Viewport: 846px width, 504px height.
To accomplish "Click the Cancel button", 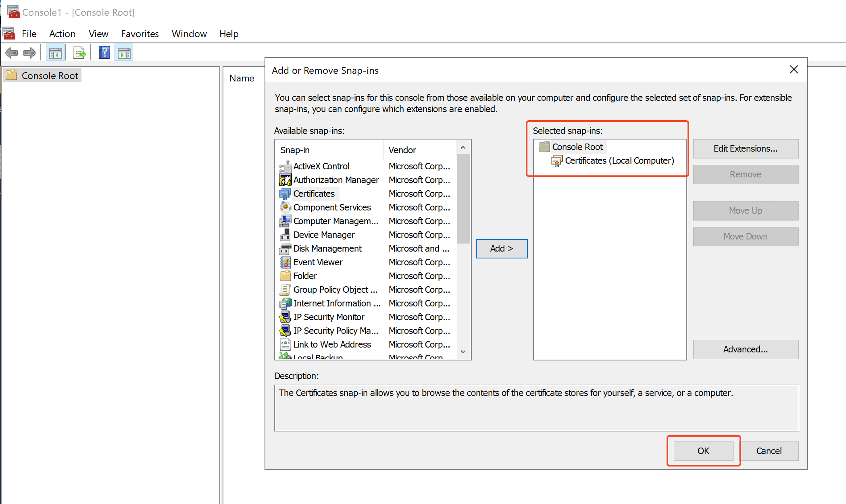I will point(769,451).
